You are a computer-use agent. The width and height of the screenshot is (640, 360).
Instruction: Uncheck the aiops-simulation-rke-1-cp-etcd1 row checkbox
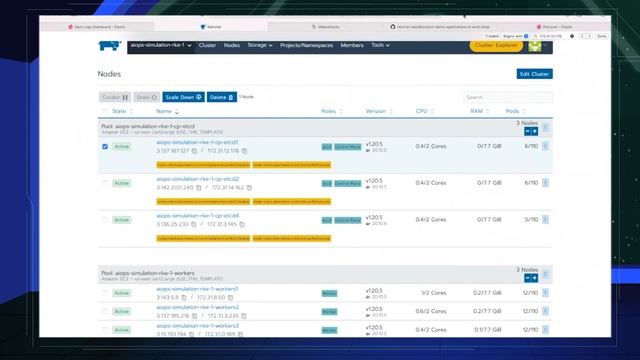105,146
